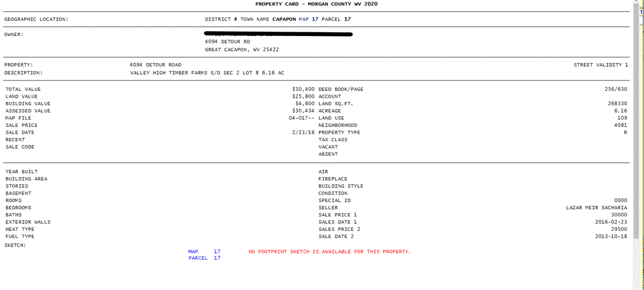Click owner address line 4094 DETOUR RD
This screenshot has height=290, width=644.
coord(228,41)
